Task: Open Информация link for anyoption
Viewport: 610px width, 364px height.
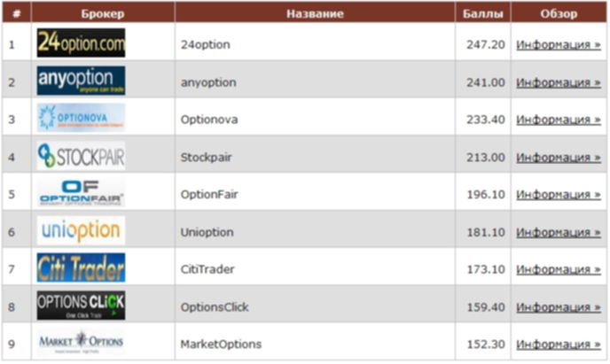Action: pyautogui.click(x=559, y=82)
